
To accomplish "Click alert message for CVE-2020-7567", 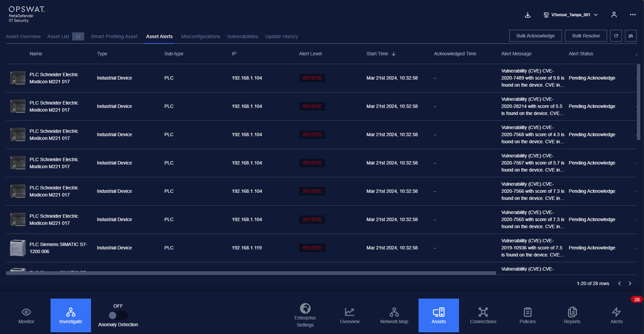I will (533, 163).
